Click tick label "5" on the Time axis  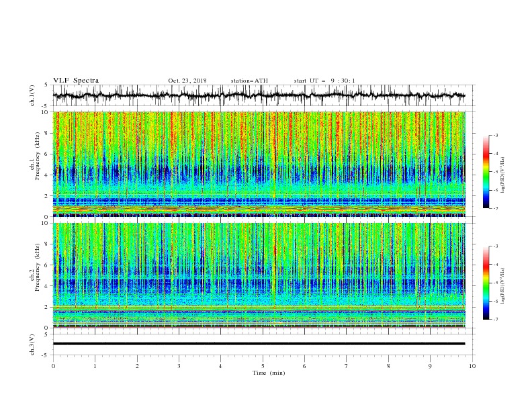[263, 366]
